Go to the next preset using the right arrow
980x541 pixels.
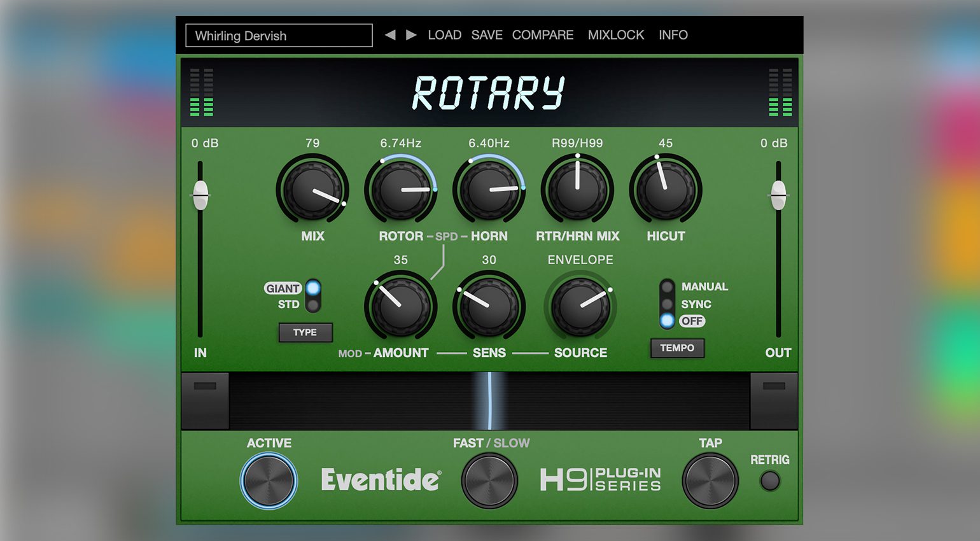click(x=411, y=35)
